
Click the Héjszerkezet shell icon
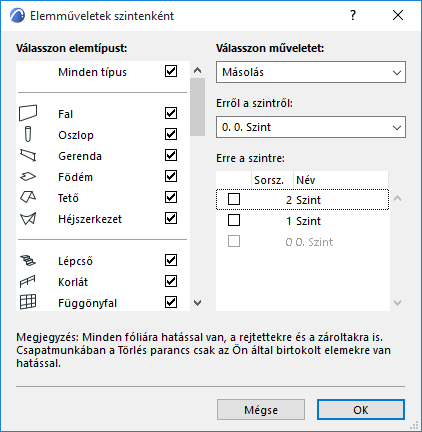click(28, 219)
